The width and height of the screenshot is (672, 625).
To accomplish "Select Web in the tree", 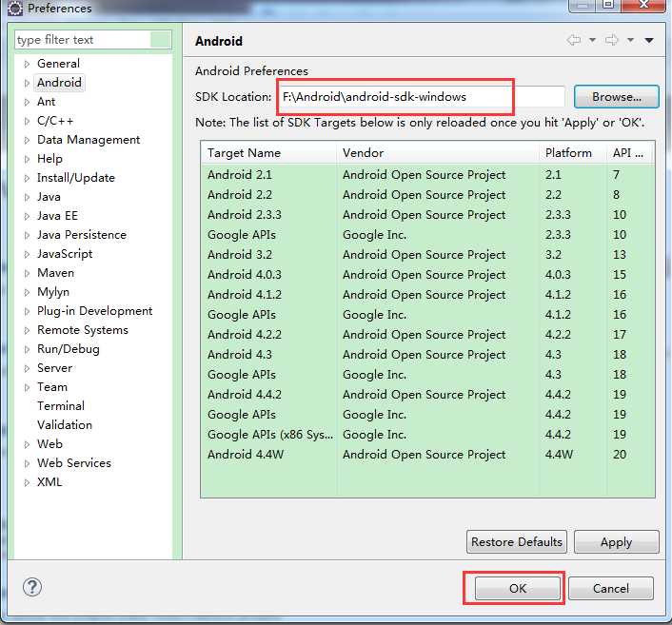I will coord(49,444).
